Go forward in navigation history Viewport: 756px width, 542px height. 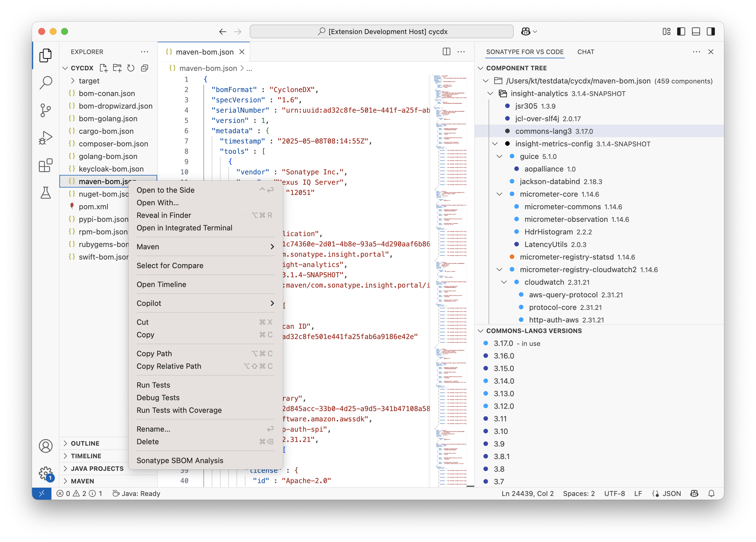point(238,32)
